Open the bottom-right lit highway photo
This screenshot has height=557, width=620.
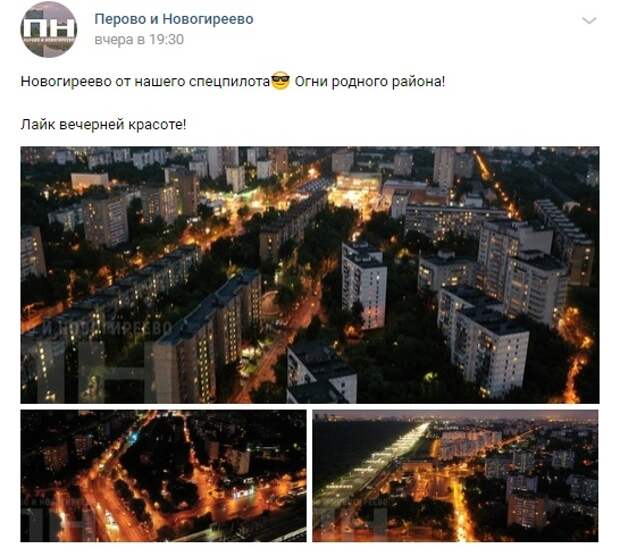[x=455, y=476]
